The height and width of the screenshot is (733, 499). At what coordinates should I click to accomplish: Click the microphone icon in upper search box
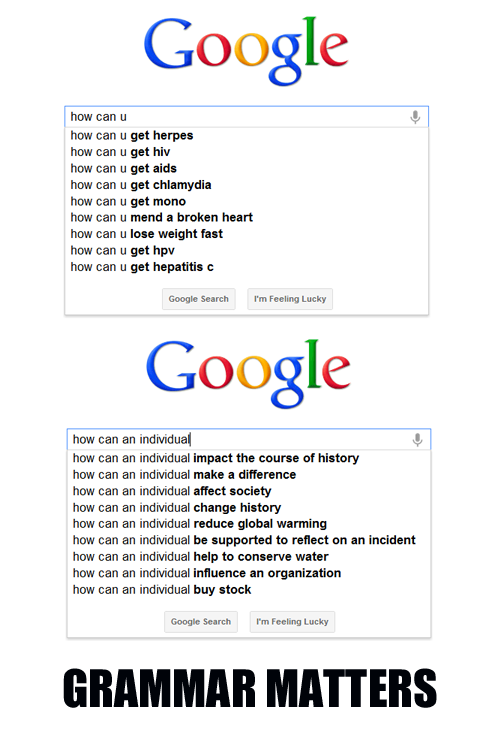click(415, 117)
